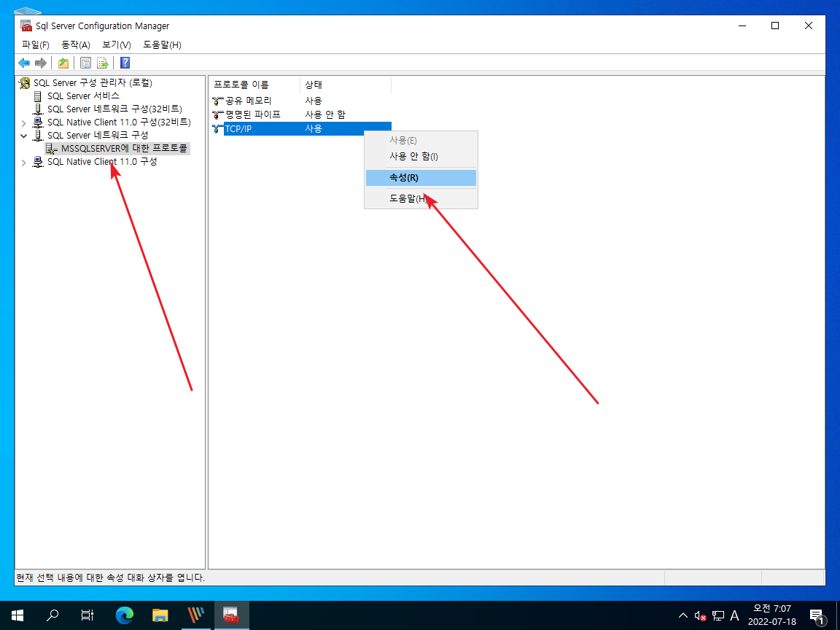Launch Microsoft Edge from the taskbar

click(x=124, y=615)
